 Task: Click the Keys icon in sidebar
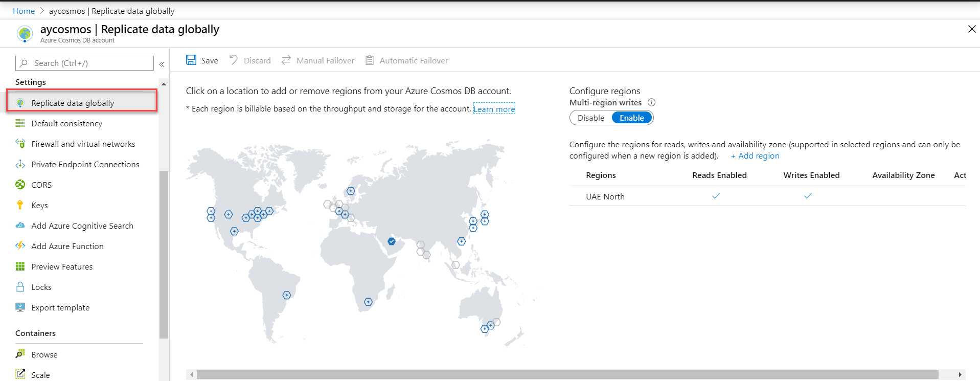tap(20, 205)
